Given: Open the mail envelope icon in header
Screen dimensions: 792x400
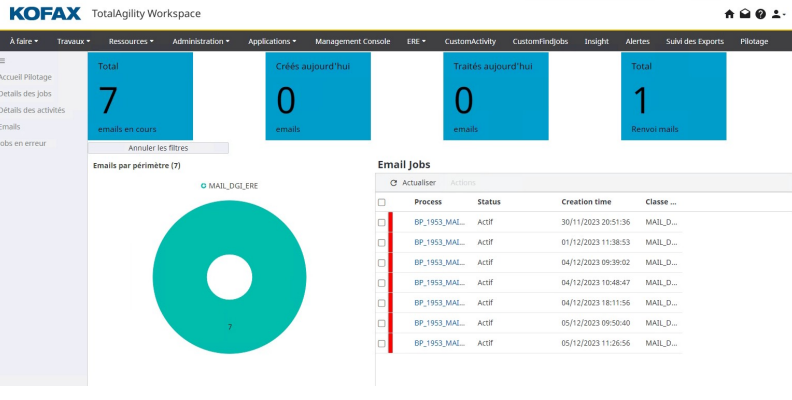Looking at the screenshot, I should [745, 14].
